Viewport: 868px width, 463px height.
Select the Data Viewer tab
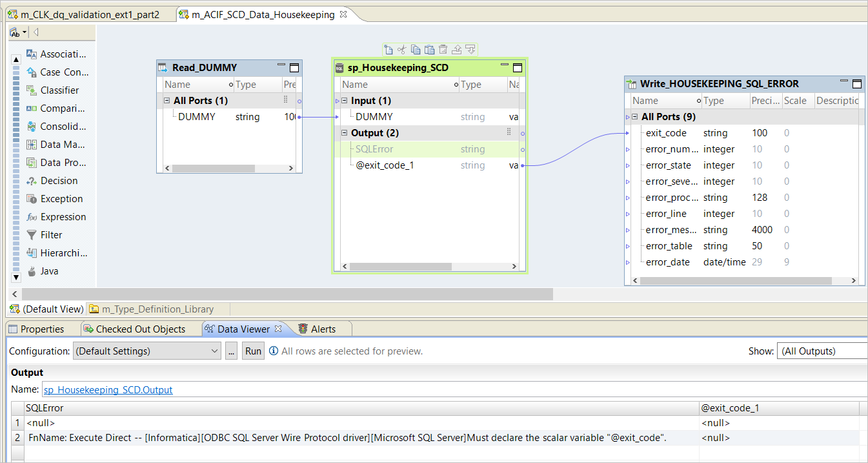pyautogui.click(x=243, y=329)
